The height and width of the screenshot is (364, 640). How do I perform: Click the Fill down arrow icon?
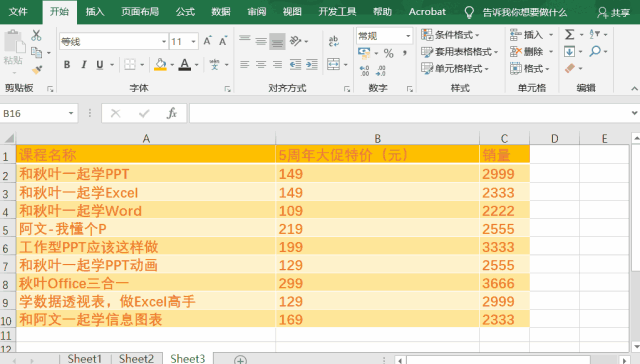570,51
